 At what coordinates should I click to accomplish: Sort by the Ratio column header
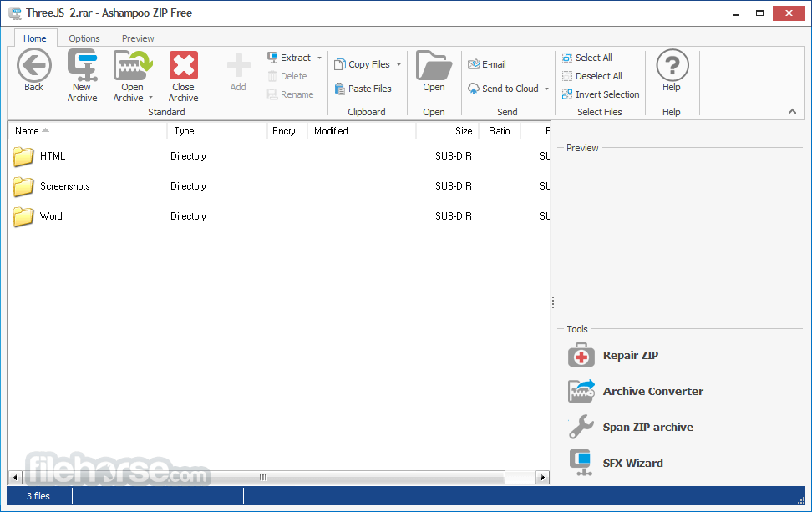point(500,131)
